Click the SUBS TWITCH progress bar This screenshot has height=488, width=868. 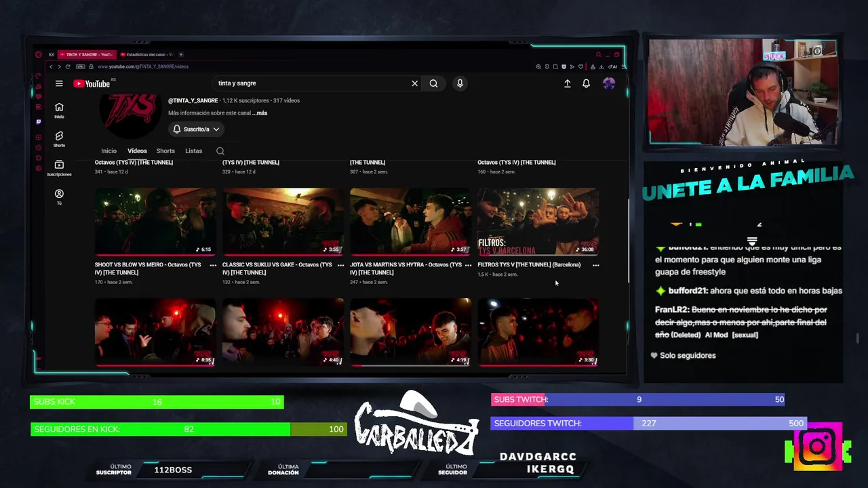638,399
